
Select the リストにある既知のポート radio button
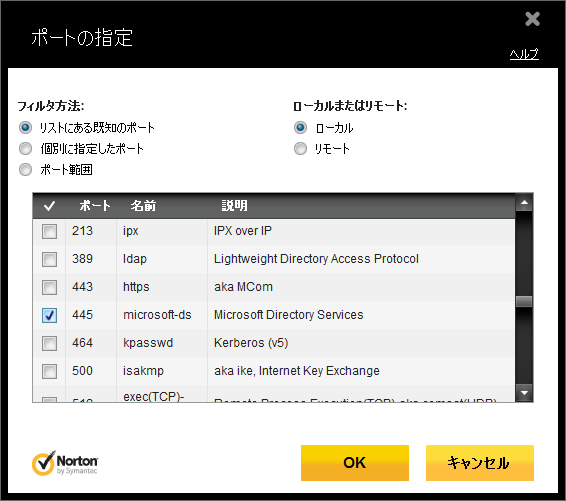tap(25, 127)
